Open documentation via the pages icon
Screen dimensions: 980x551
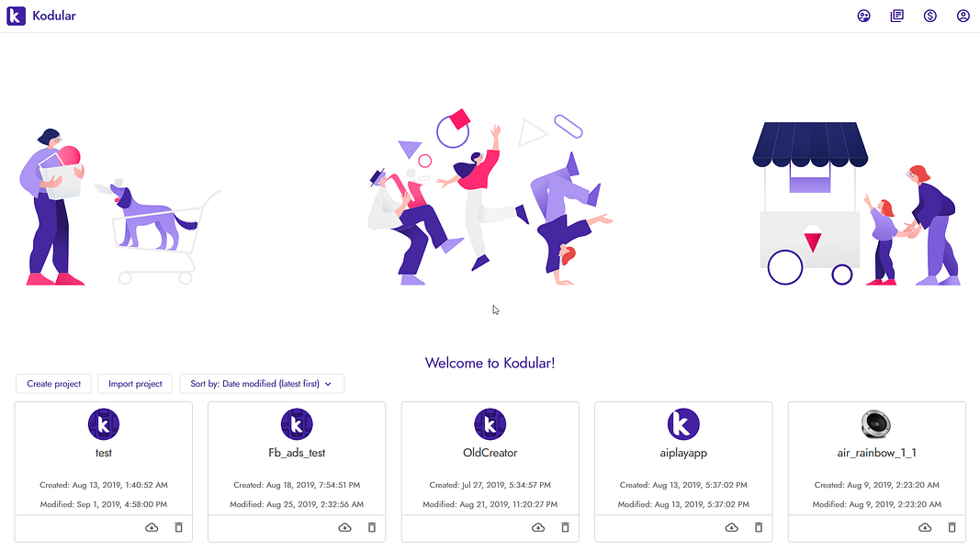coord(896,16)
